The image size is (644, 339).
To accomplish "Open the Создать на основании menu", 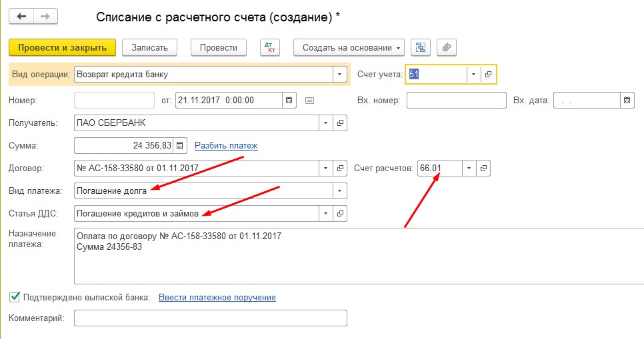I will 349,47.
